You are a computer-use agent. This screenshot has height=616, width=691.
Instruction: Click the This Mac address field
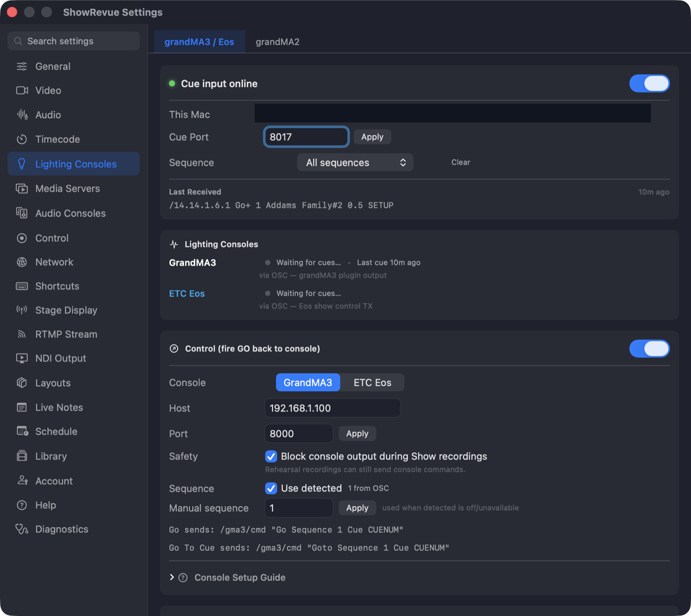(x=453, y=113)
